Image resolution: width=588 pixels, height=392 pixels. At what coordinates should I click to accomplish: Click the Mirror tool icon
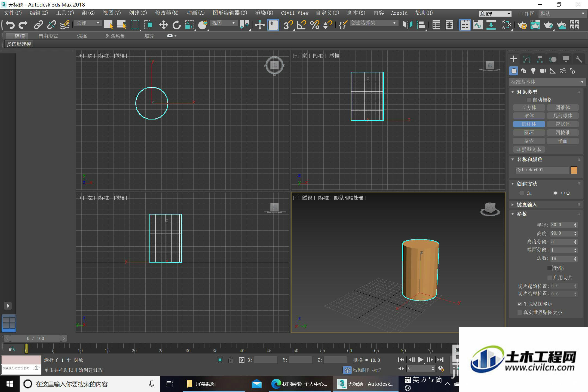[x=408, y=25]
